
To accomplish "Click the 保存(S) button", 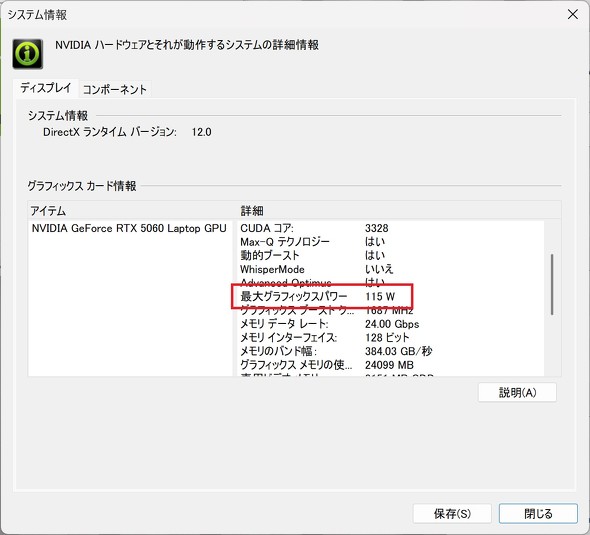I will pyautogui.click(x=452, y=513).
